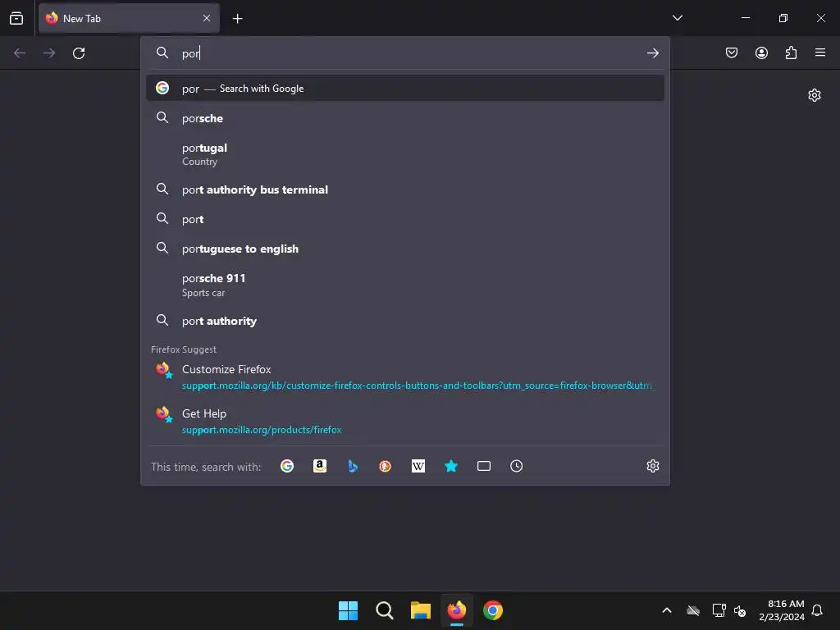Choose 'port authority bus terminal' suggestion
Image resolution: width=840 pixels, height=630 pixels.
[x=405, y=189]
